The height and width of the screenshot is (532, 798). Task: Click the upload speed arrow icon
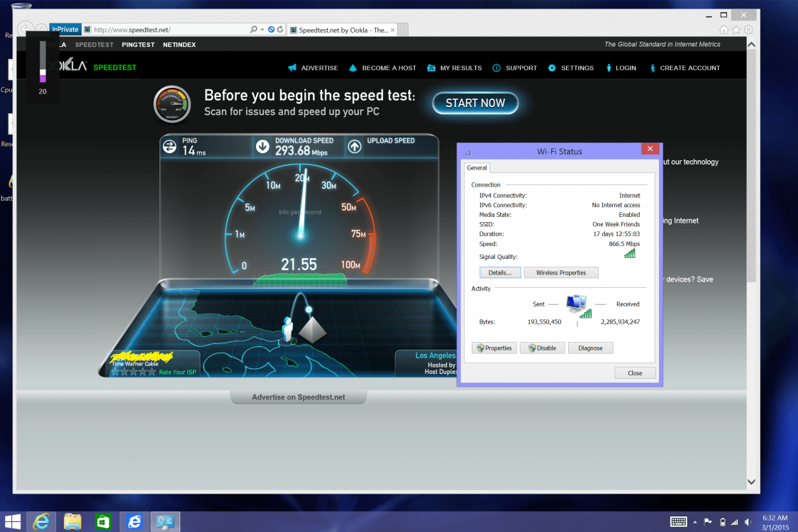point(355,147)
